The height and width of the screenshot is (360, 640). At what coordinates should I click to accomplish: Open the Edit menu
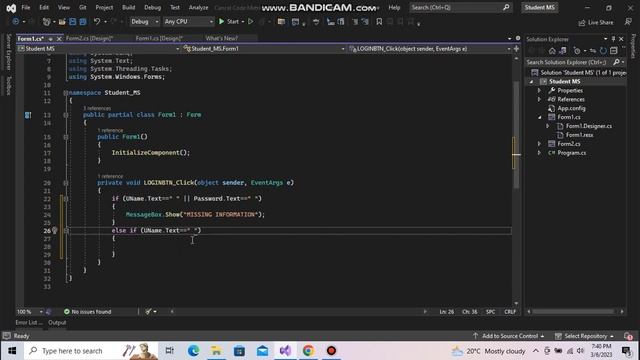click(44, 7)
